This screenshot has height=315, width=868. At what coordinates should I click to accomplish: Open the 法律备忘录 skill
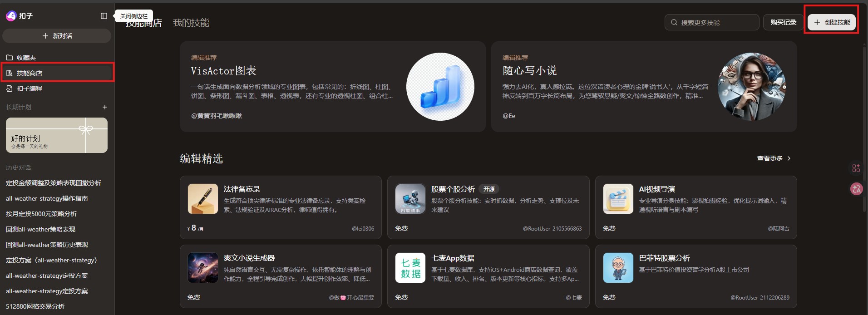coord(281,207)
